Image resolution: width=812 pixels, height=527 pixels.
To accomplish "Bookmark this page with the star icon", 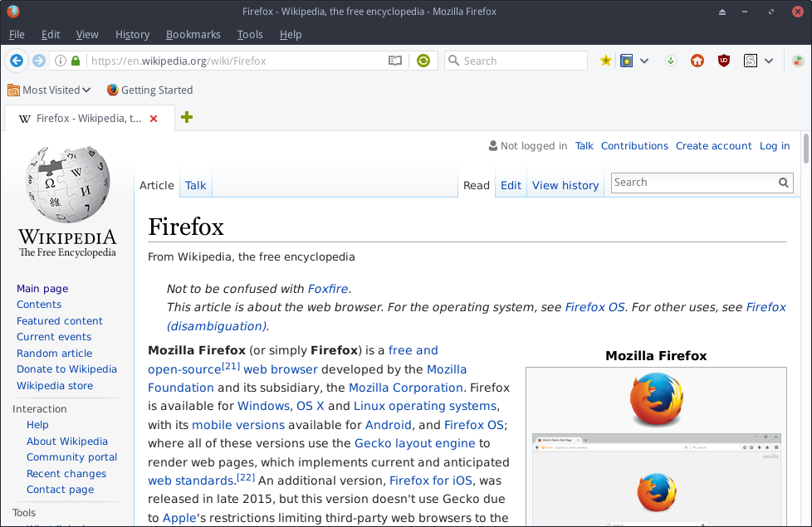I will pos(605,61).
